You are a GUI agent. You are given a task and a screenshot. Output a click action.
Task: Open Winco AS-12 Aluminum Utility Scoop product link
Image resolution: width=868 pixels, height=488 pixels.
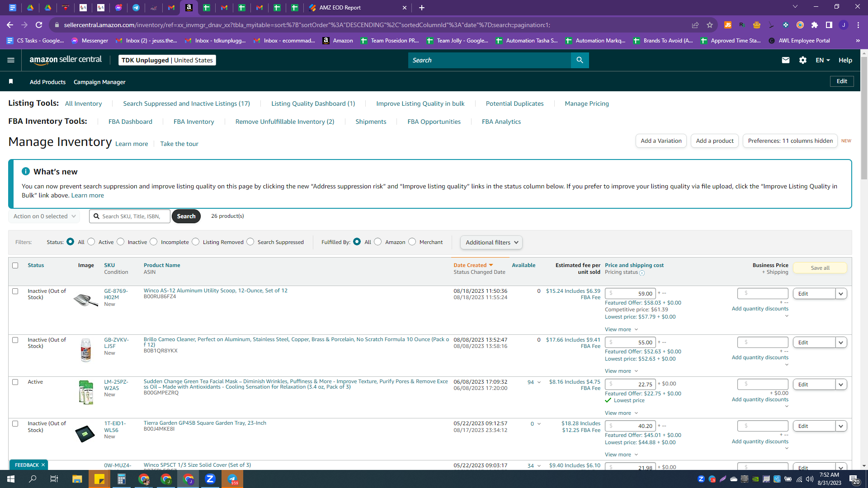(x=216, y=291)
